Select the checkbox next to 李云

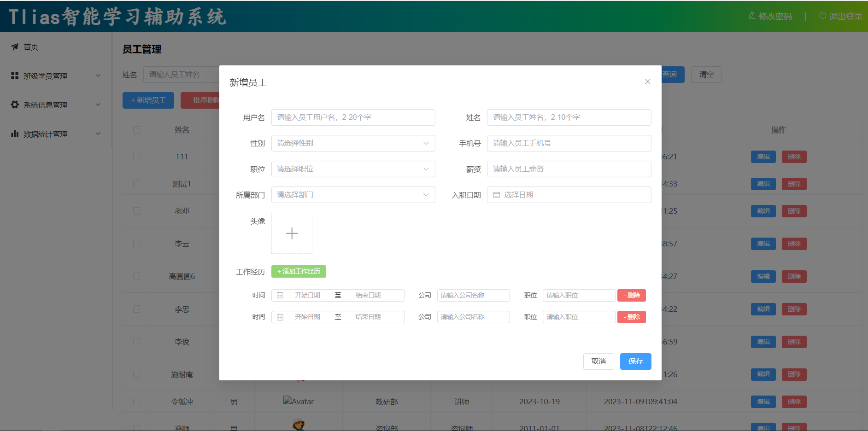point(136,244)
